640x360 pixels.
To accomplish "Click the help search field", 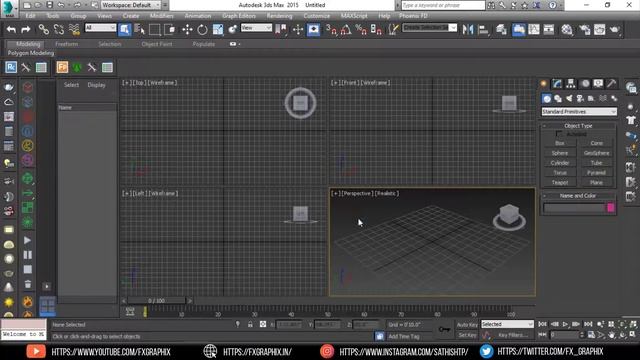I will click(x=443, y=5).
